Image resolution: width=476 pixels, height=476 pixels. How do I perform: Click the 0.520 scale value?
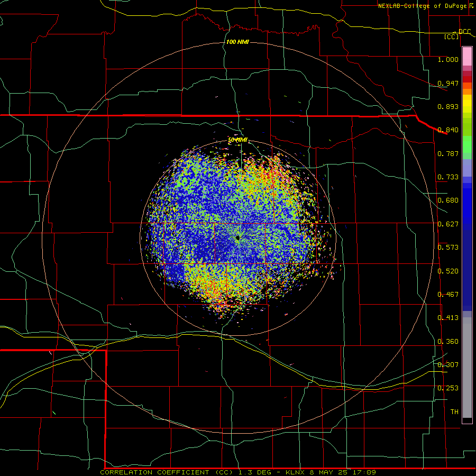click(x=448, y=271)
